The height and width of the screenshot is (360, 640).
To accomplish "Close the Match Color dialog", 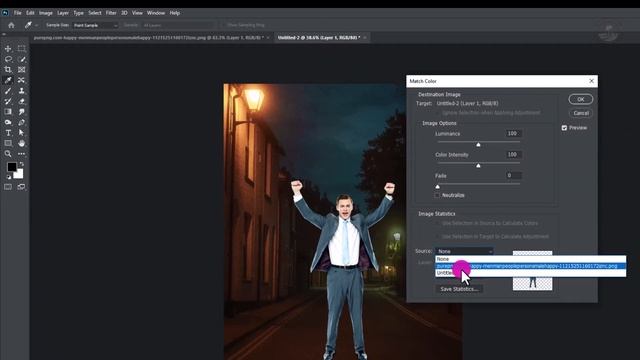I will click(591, 81).
